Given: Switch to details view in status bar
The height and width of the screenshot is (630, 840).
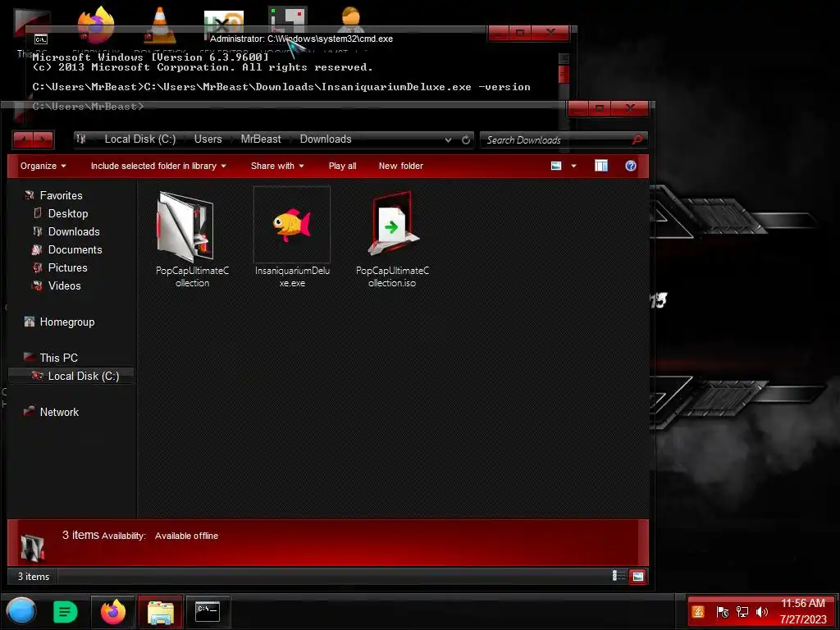Looking at the screenshot, I should 619,576.
